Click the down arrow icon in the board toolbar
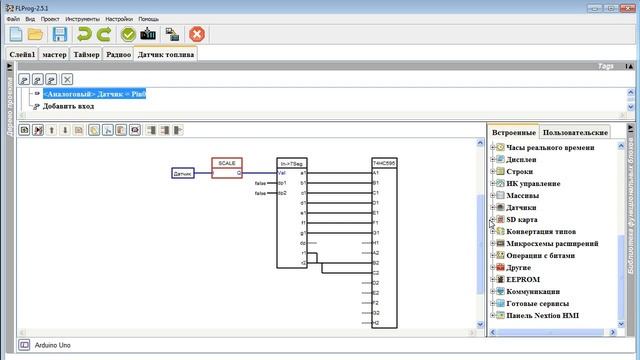This screenshot has width=640, height=360. pos(65,130)
